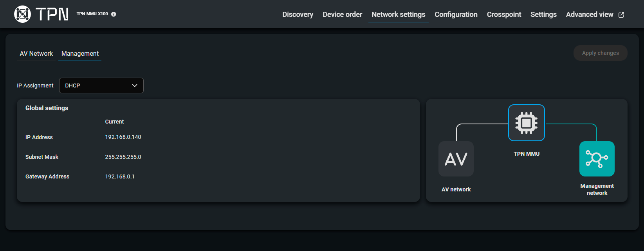Click the Subnet Mask label
The height and width of the screenshot is (251, 644).
(42, 157)
